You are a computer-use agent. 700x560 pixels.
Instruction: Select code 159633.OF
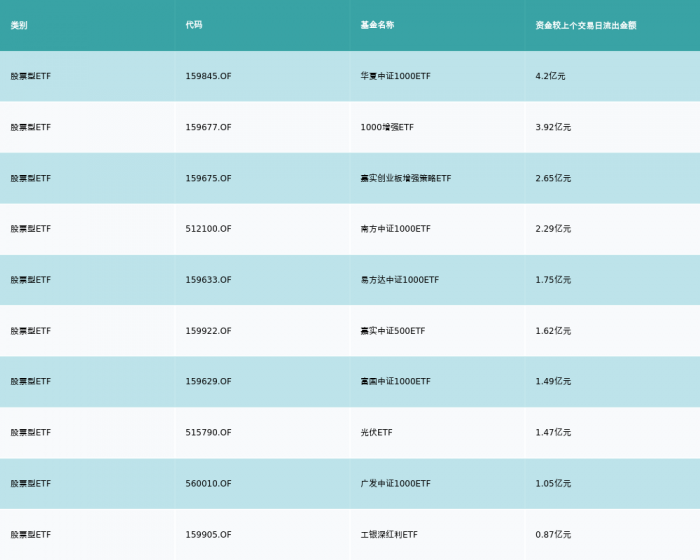(208, 280)
